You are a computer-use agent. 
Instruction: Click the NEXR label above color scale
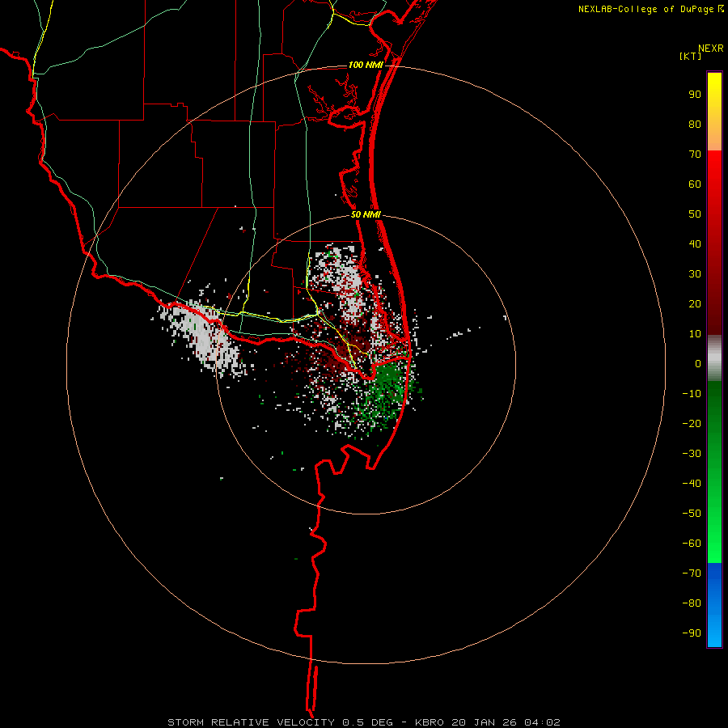[x=711, y=49]
